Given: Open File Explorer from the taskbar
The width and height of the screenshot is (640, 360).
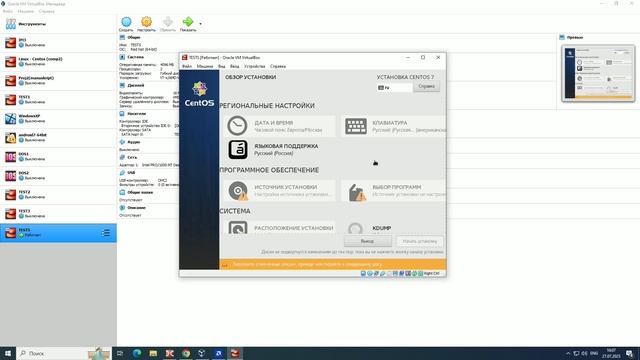Looking at the screenshot, I should point(153,353).
